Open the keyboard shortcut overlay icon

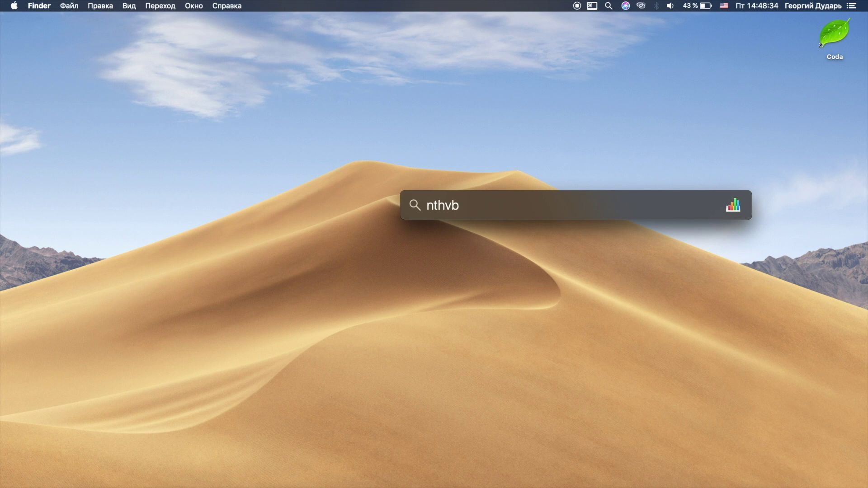[x=592, y=6]
